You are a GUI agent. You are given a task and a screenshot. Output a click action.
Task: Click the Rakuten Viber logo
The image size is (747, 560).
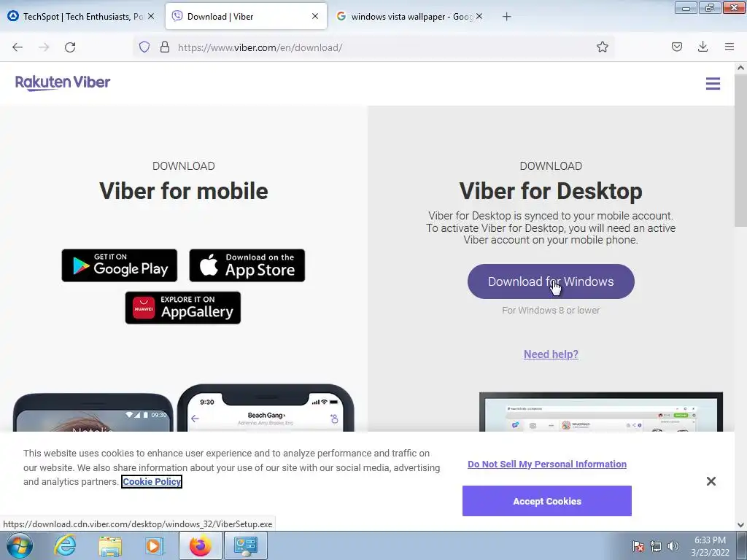63,83
